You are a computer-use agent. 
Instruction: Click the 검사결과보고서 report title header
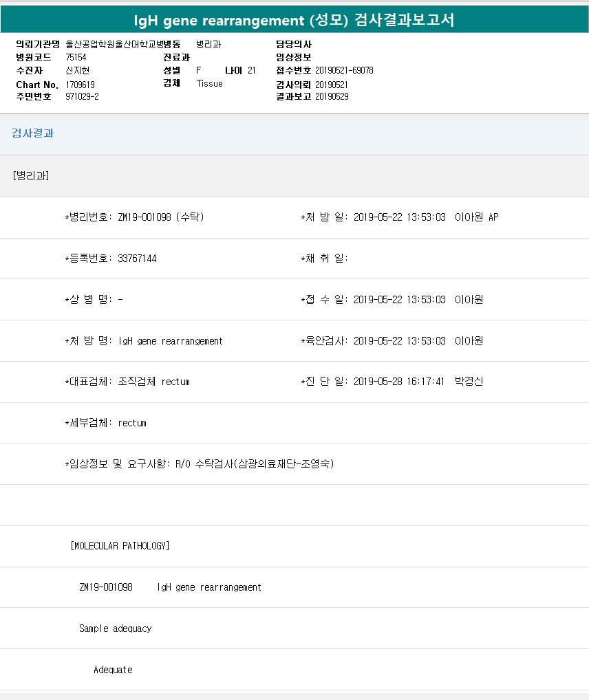click(x=294, y=20)
